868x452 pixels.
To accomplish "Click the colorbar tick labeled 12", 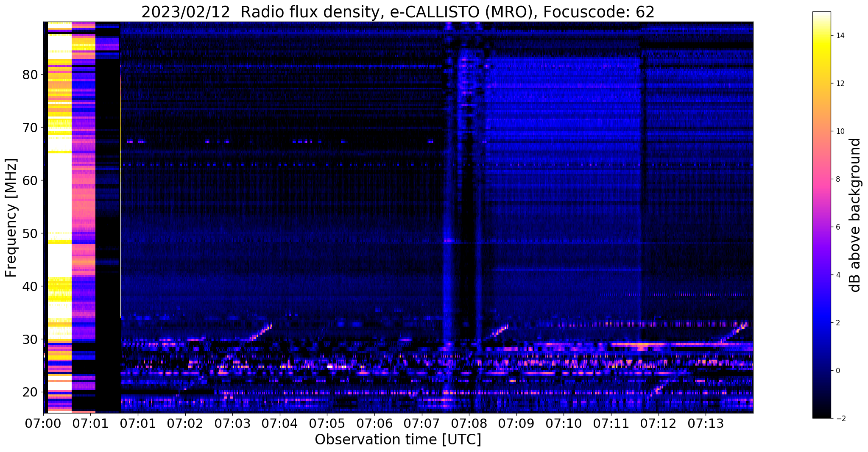I will click(840, 83).
